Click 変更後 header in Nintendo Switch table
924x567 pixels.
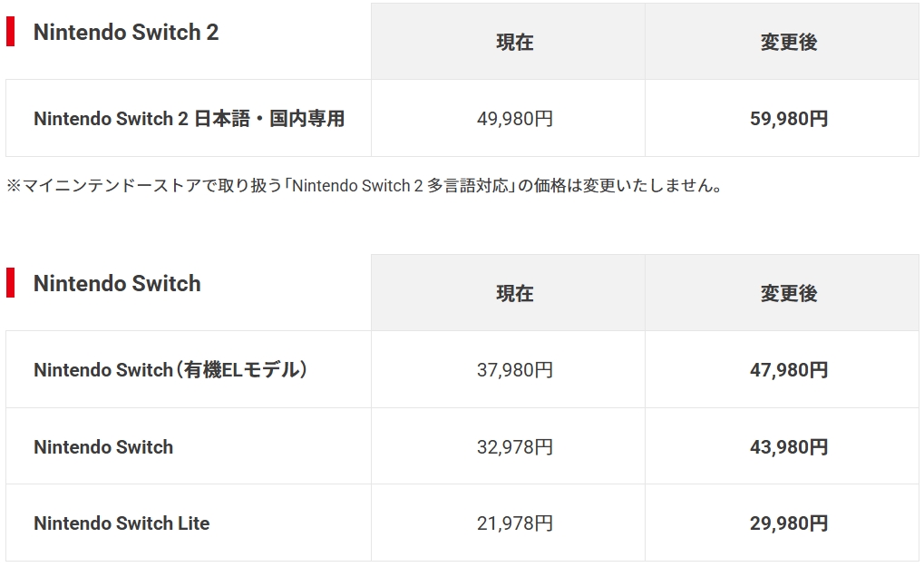(789, 293)
